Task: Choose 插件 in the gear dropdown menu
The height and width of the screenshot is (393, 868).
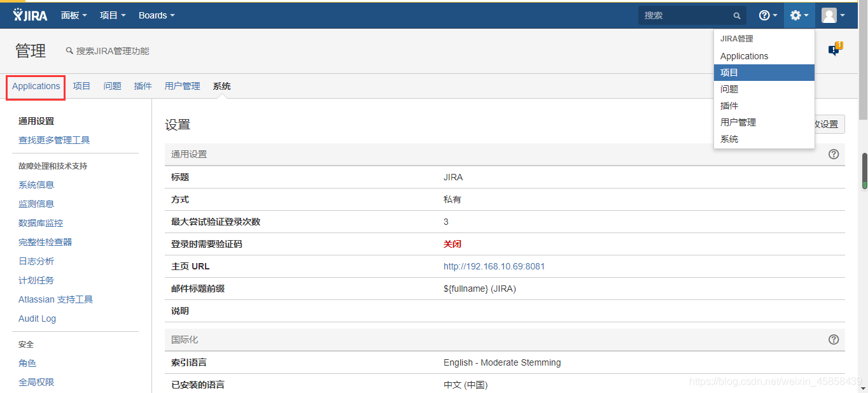Action: click(x=764, y=106)
